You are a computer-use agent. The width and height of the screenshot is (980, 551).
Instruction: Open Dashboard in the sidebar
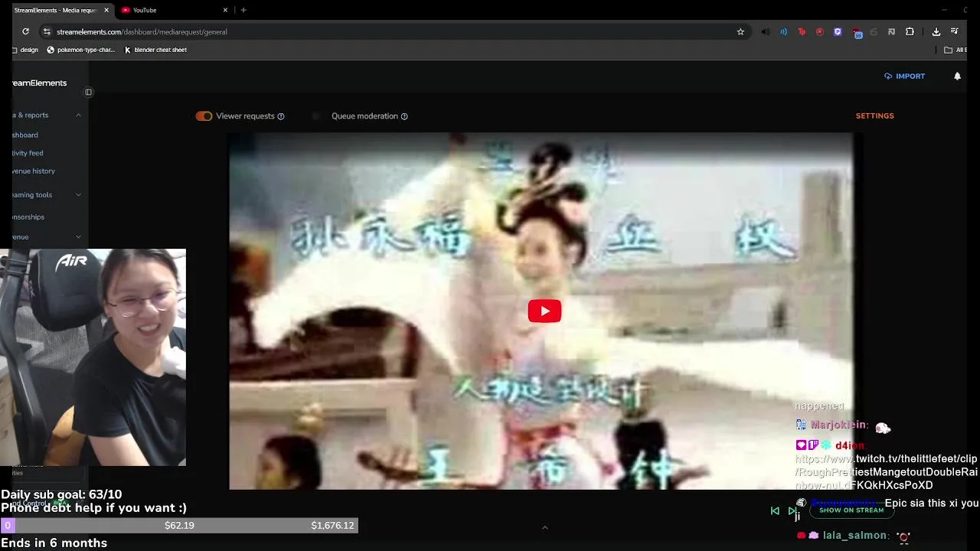tap(24, 135)
